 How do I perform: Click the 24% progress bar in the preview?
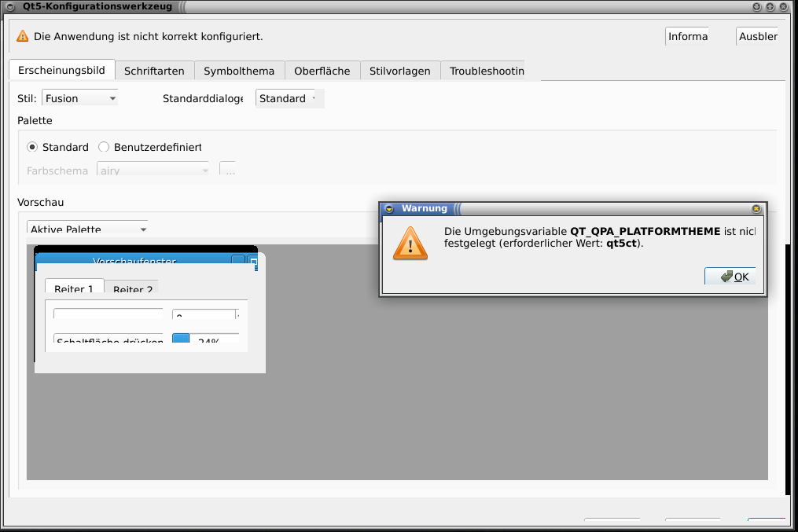[206, 339]
